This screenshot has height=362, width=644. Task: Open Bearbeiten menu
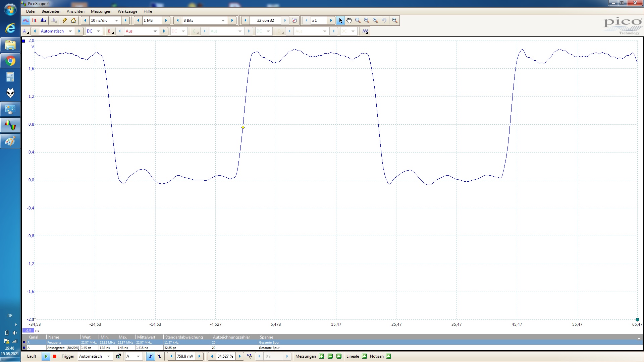(x=51, y=11)
